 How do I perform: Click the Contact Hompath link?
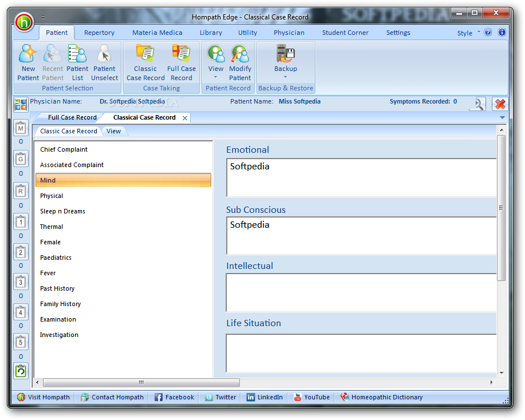[112, 397]
